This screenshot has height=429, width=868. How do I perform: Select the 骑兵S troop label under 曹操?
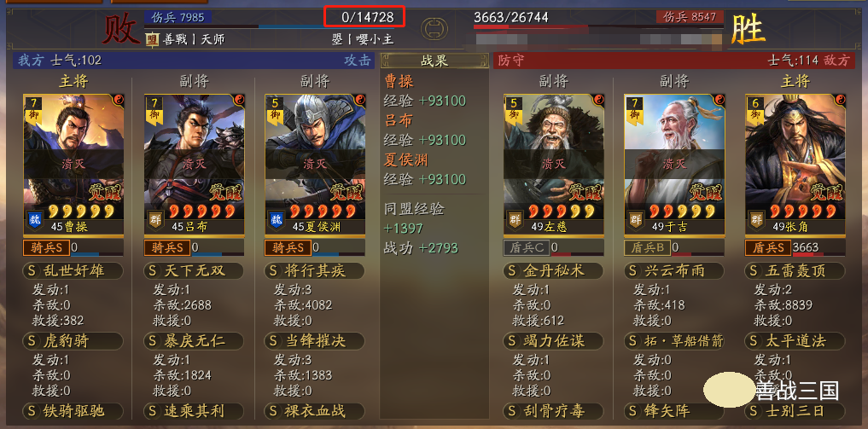(x=46, y=247)
